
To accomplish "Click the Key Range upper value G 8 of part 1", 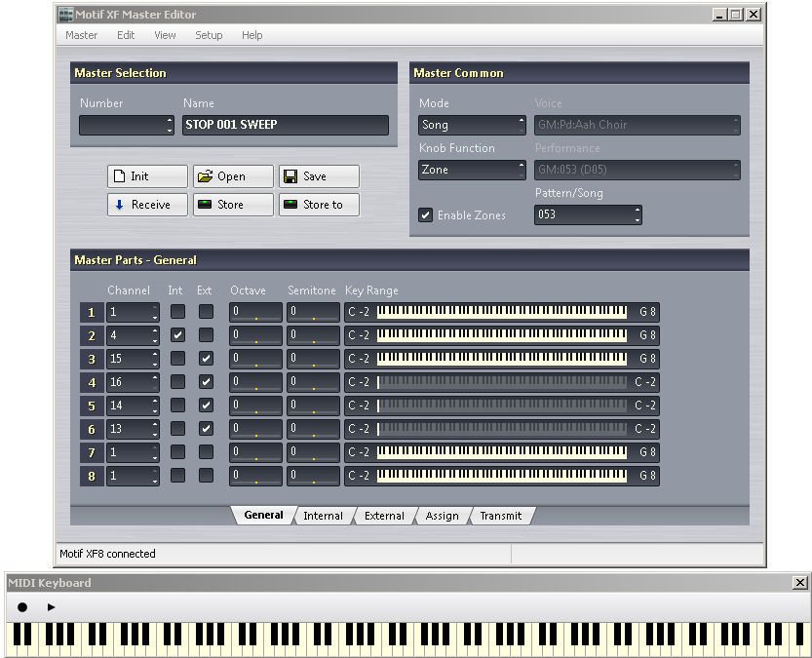I will pos(647,312).
